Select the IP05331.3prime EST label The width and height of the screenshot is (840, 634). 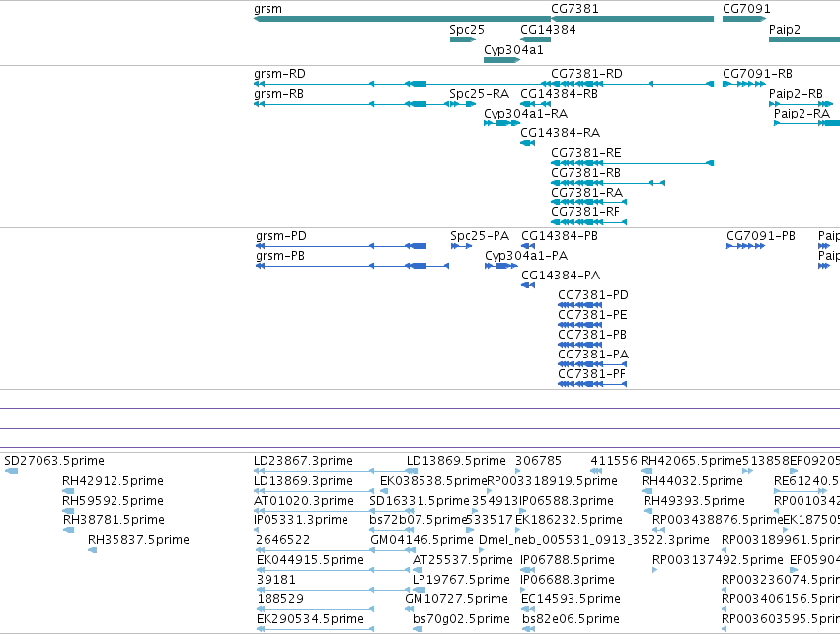[301, 520]
